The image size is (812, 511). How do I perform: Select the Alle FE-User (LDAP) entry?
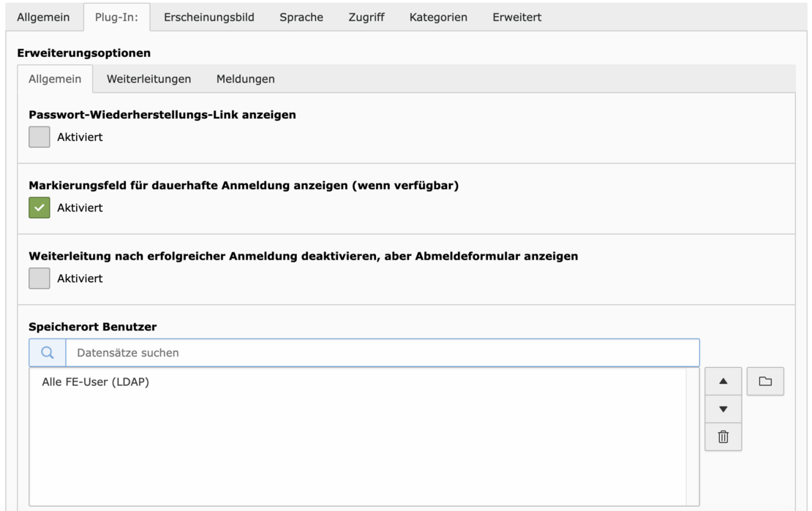pyautogui.click(x=96, y=381)
